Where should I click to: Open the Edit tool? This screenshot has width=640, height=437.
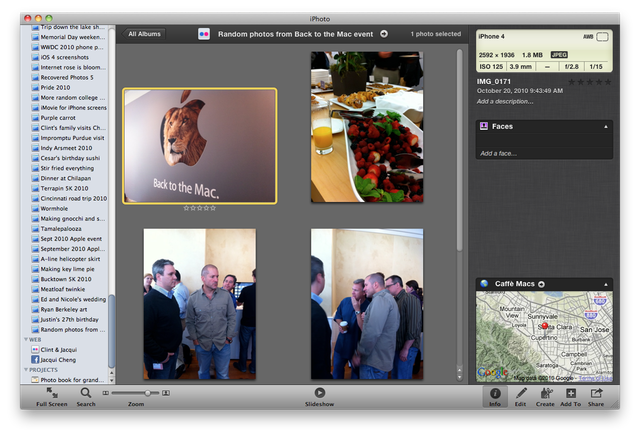(520, 397)
